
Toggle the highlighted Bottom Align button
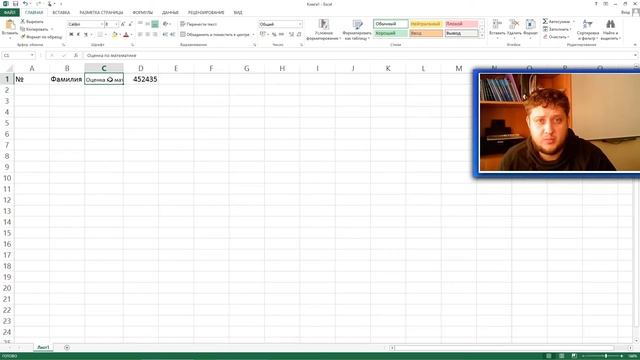tap(155, 24)
